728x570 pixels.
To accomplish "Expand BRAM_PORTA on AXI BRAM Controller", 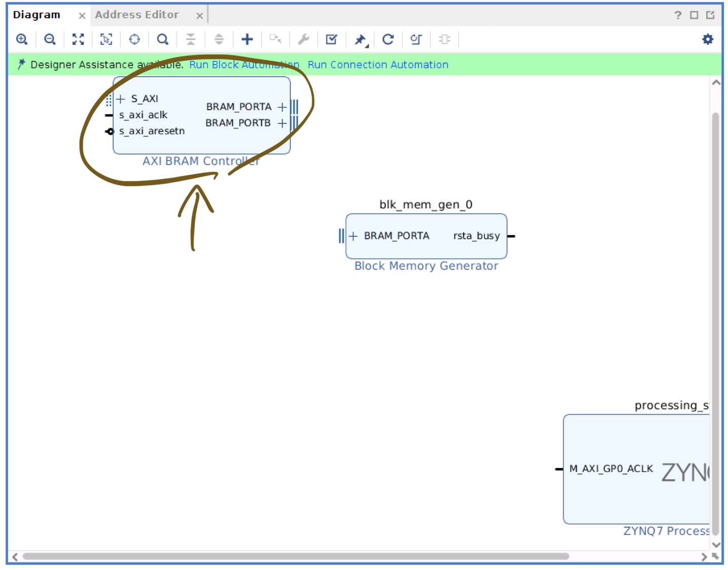I will tap(282, 107).
